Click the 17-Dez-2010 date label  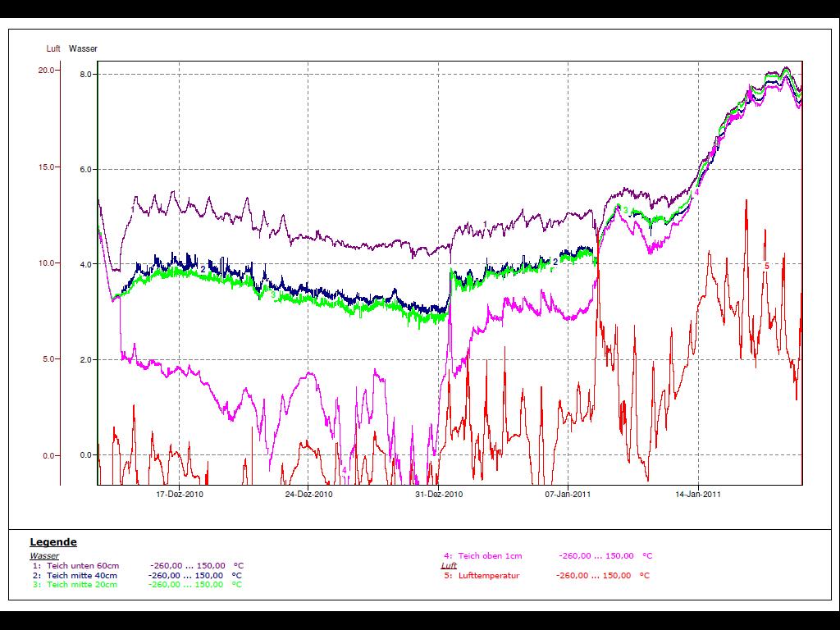180,495
